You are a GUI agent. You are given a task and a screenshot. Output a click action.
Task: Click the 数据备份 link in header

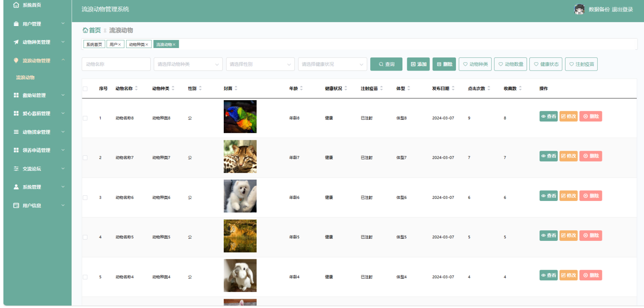[599, 10]
